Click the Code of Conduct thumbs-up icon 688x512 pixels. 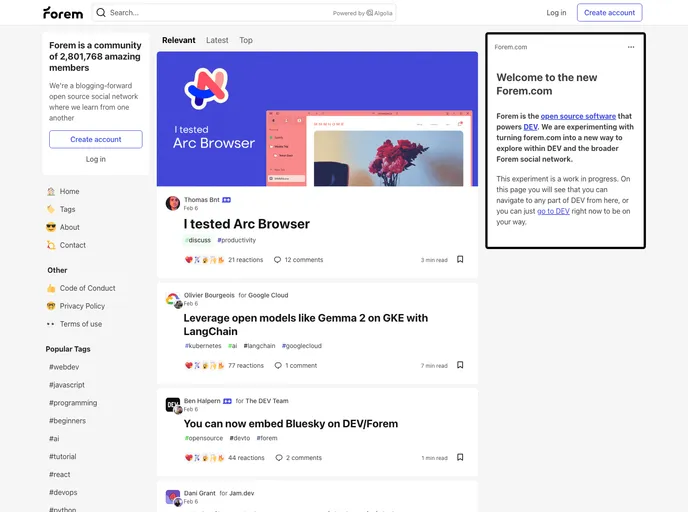(51, 288)
